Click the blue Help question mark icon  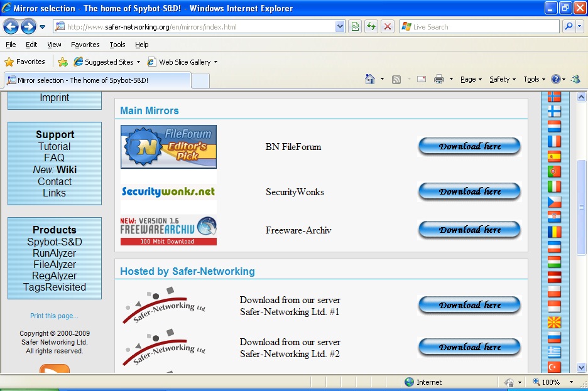(x=556, y=79)
